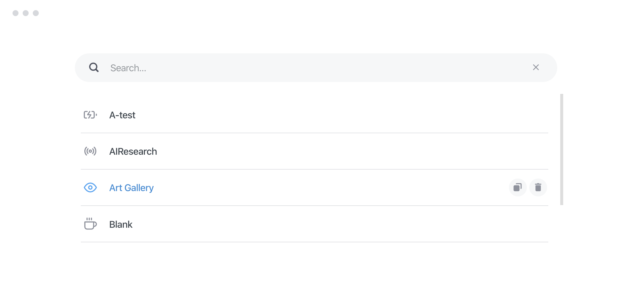The width and height of the screenshot is (644, 293).
Task: Duplicate Art Gallery using the copy icon
Action: pyautogui.click(x=518, y=187)
